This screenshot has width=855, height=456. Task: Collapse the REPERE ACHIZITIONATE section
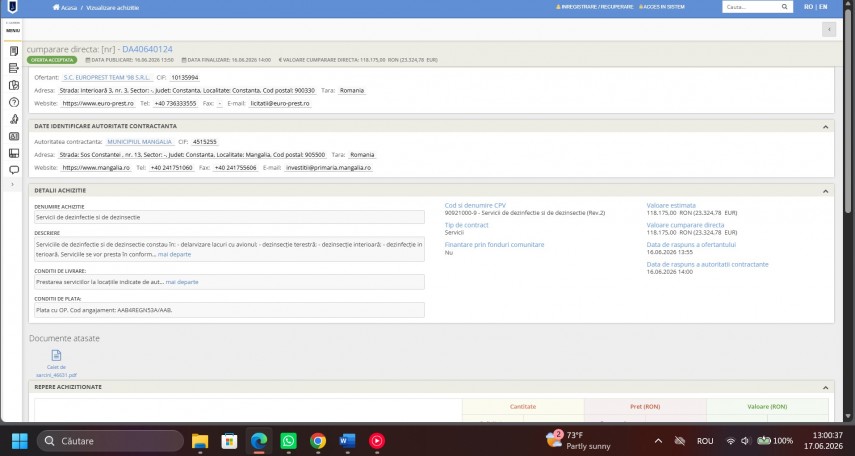point(825,387)
